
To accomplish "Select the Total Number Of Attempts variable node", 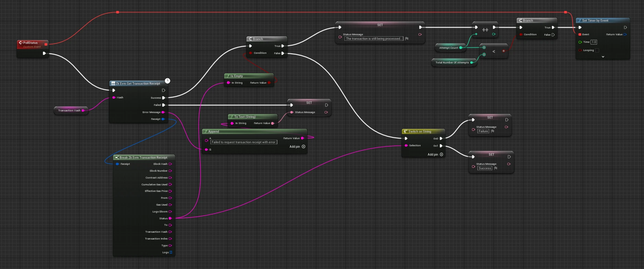I will click(x=452, y=63).
